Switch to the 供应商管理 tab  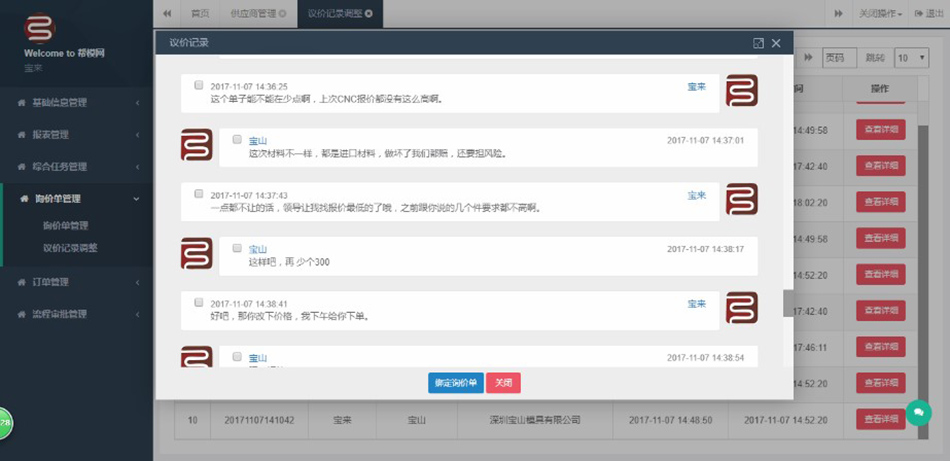point(259,13)
